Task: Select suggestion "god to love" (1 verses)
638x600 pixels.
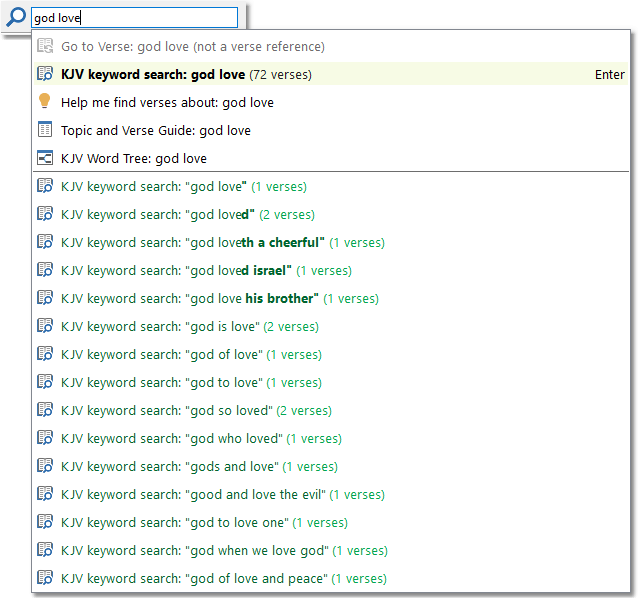Action: point(330,382)
